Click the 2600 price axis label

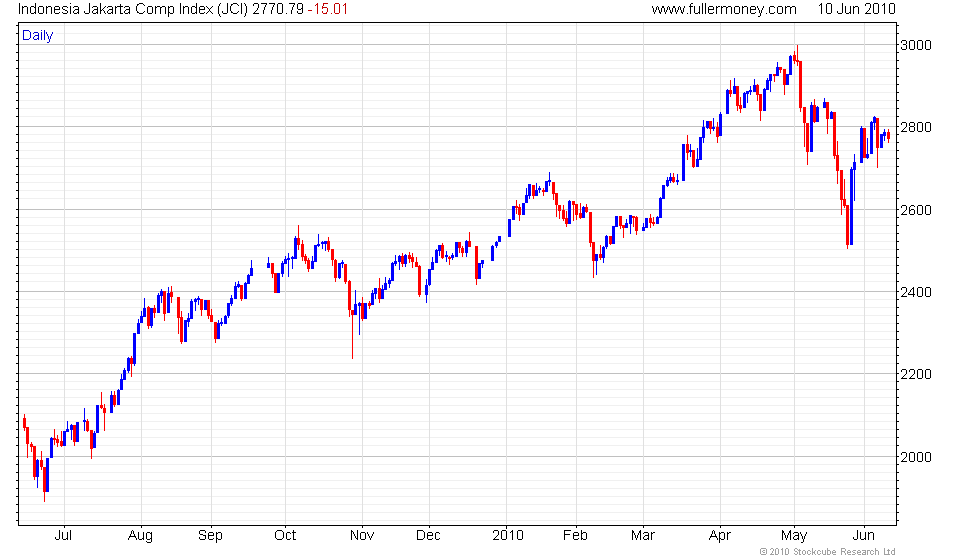pyautogui.click(x=916, y=210)
